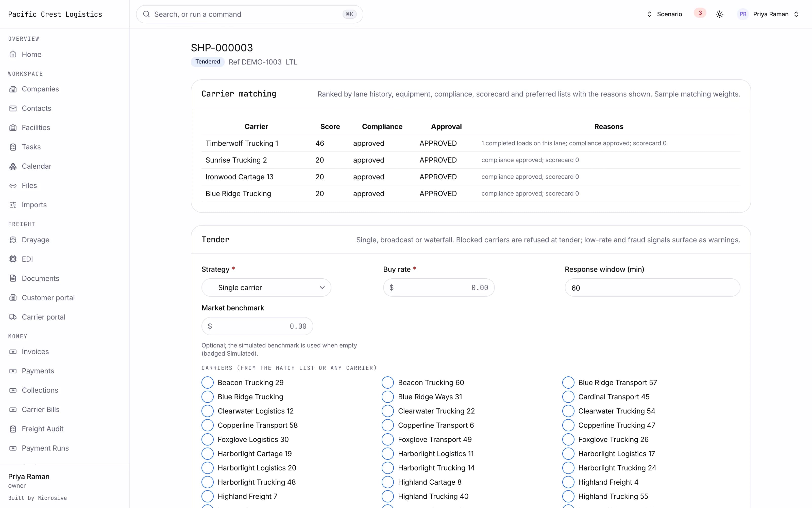This screenshot has width=812, height=508.
Task: Click the Response window minutes field
Action: [652, 288]
